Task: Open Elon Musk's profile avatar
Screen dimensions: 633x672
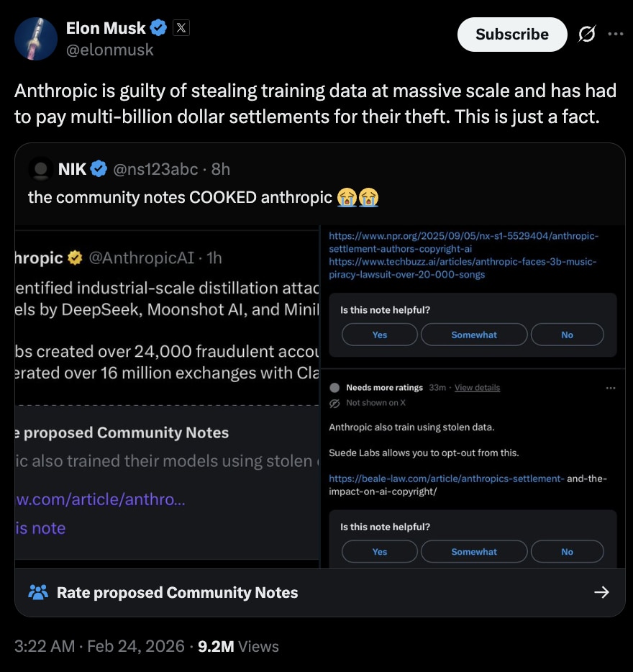Action: point(36,38)
